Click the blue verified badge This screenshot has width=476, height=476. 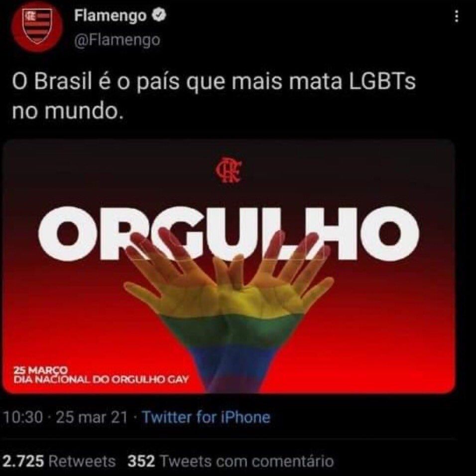tap(159, 15)
